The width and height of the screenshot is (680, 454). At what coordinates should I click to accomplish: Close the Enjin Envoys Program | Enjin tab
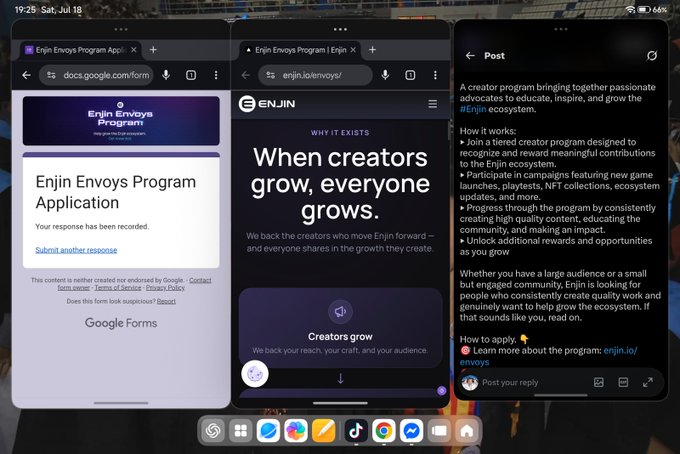pyautogui.click(x=353, y=50)
